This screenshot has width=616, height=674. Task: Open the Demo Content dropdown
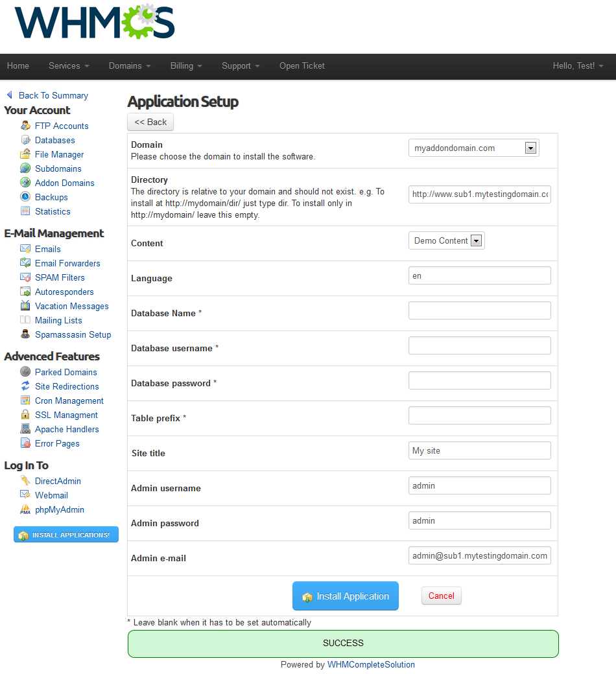pyautogui.click(x=447, y=241)
